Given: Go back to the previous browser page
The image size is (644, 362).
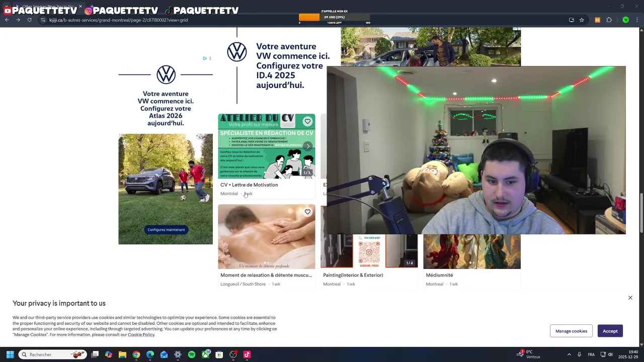Looking at the screenshot, I should [7, 20].
